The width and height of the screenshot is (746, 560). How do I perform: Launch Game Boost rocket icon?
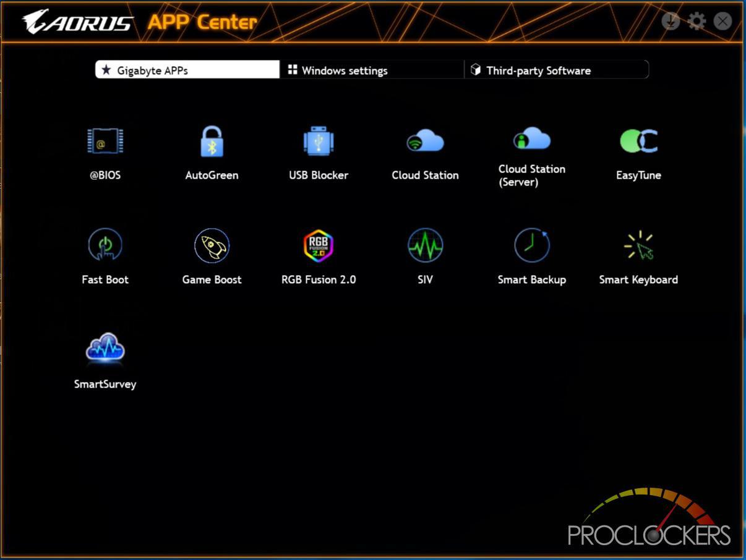pos(212,246)
